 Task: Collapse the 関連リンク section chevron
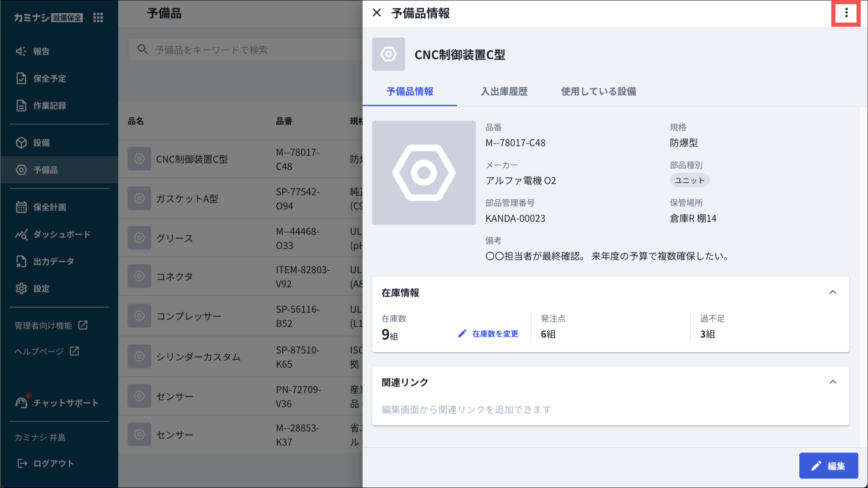[832, 382]
